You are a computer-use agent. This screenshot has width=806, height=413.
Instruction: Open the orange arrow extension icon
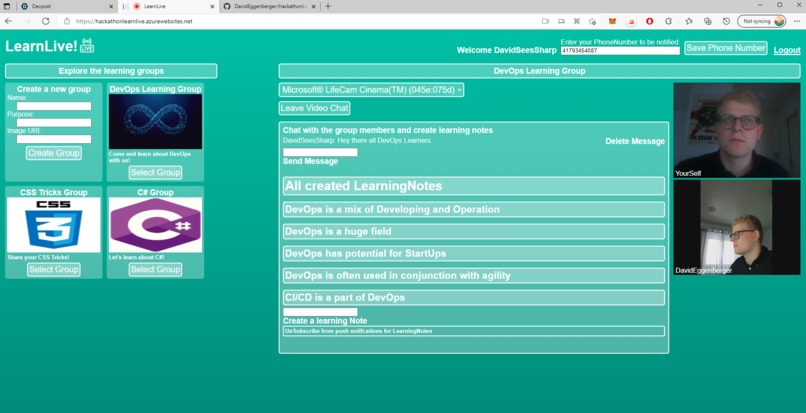(631, 21)
